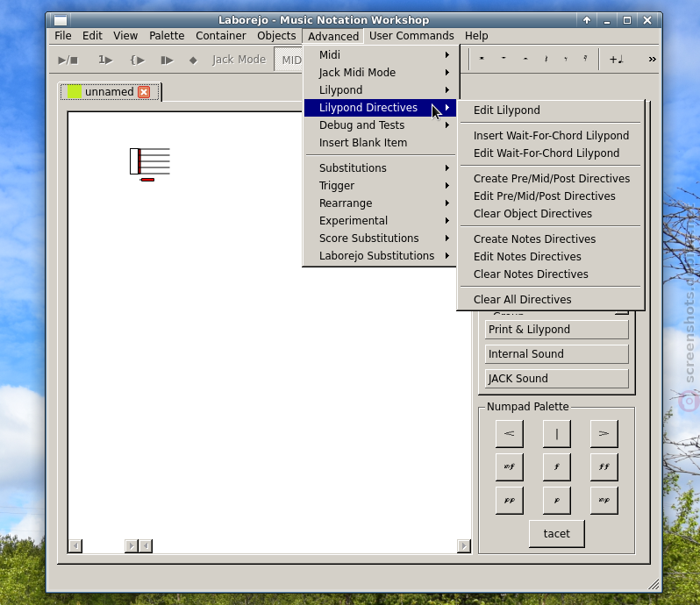Image resolution: width=700 pixels, height=605 pixels.
Task: Click the JACK Sound button
Action: tap(557, 379)
